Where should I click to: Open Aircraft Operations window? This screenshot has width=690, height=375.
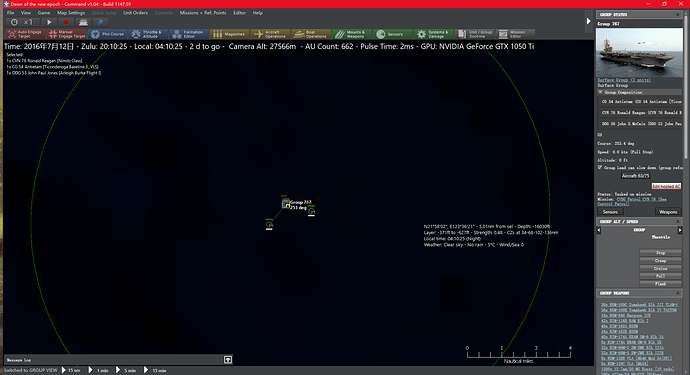pyautogui.click(x=270, y=34)
